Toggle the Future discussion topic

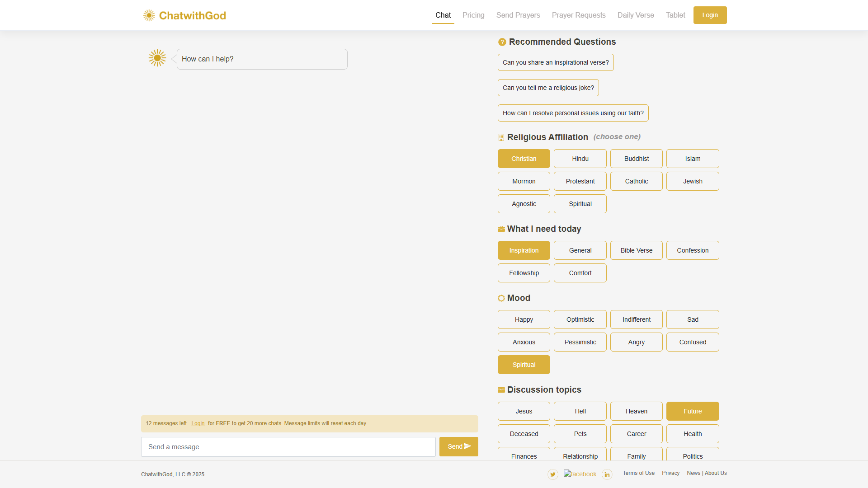[693, 411]
